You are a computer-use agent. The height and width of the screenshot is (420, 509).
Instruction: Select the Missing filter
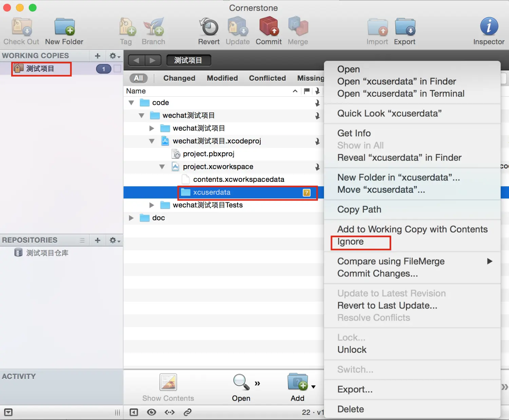click(x=310, y=78)
